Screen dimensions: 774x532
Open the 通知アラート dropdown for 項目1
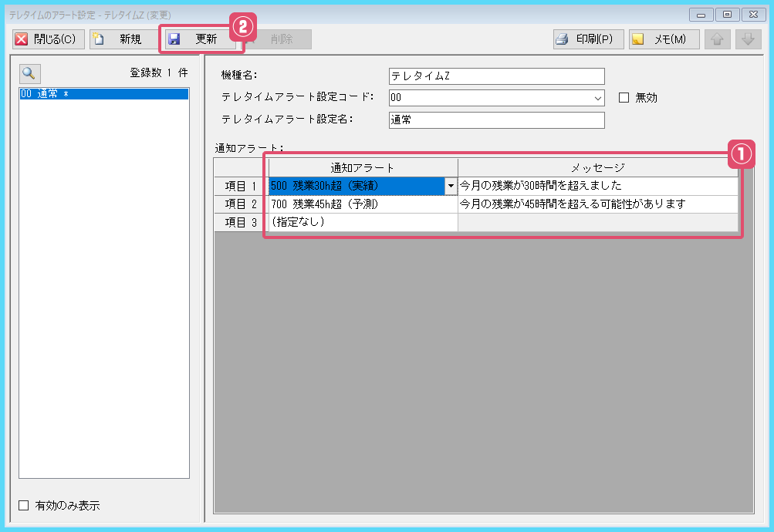click(x=451, y=187)
